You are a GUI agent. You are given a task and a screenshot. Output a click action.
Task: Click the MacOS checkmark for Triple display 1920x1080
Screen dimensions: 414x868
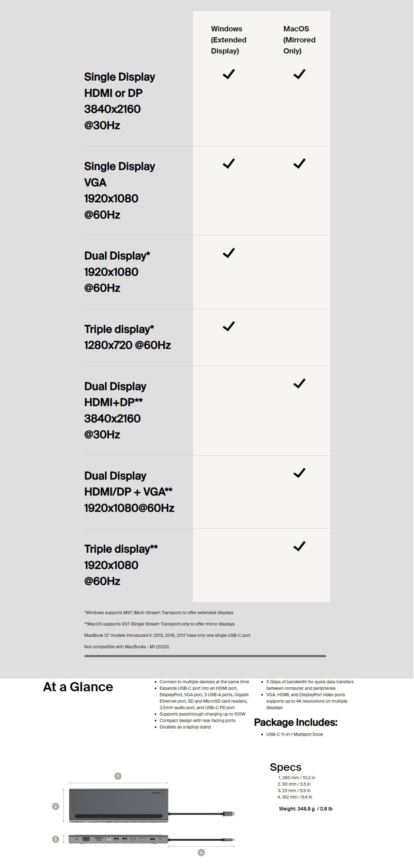point(299,546)
